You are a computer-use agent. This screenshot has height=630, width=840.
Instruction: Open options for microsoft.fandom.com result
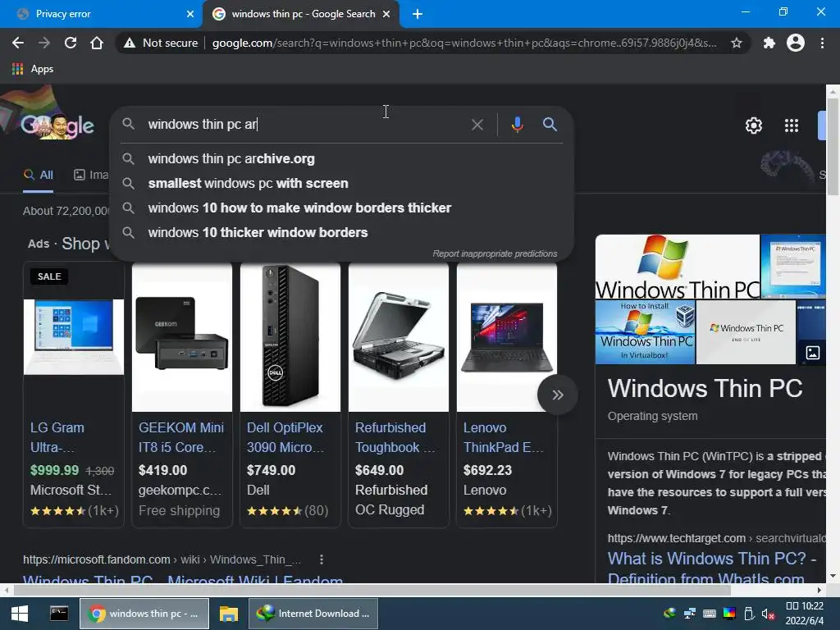pyautogui.click(x=322, y=559)
